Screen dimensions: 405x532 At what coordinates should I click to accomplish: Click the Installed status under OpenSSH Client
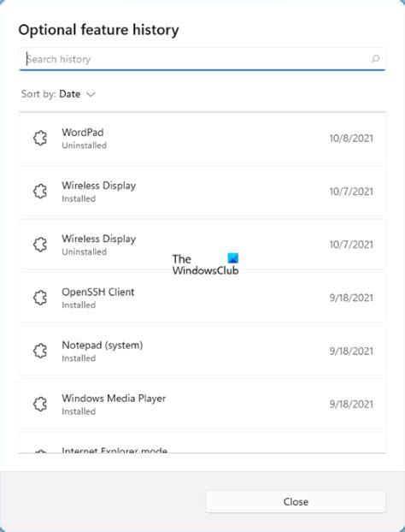pyautogui.click(x=79, y=304)
